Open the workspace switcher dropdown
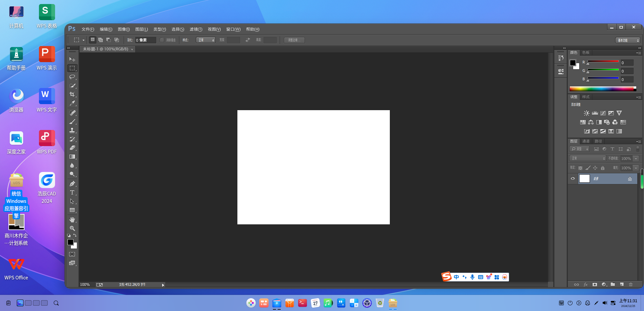The height and width of the screenshot is (311, 644). click(628, 40)
